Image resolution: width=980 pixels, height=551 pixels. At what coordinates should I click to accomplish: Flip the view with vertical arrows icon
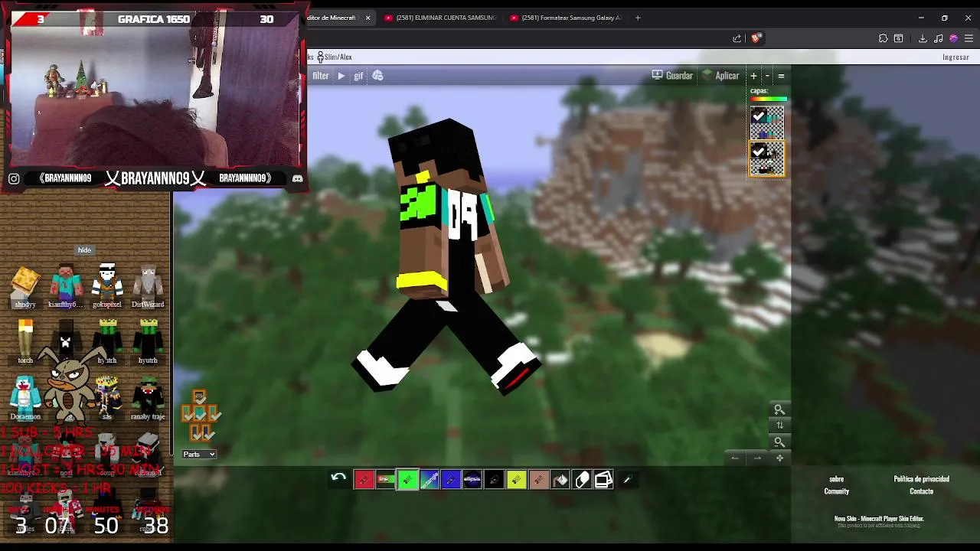[779, 425]
